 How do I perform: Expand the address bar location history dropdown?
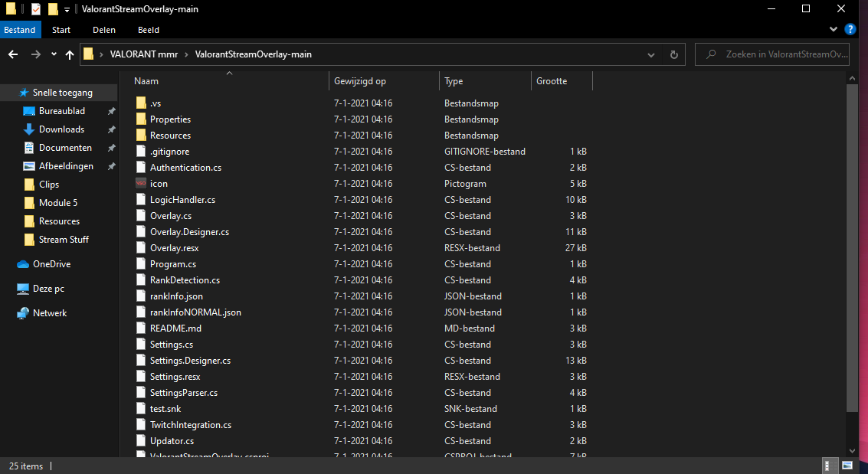(651, 54)
